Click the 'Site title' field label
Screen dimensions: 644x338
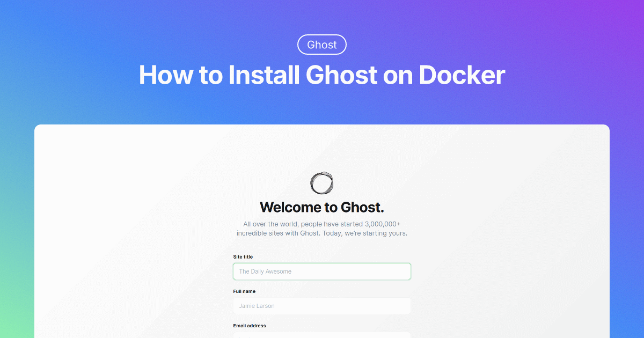[243, 257]
